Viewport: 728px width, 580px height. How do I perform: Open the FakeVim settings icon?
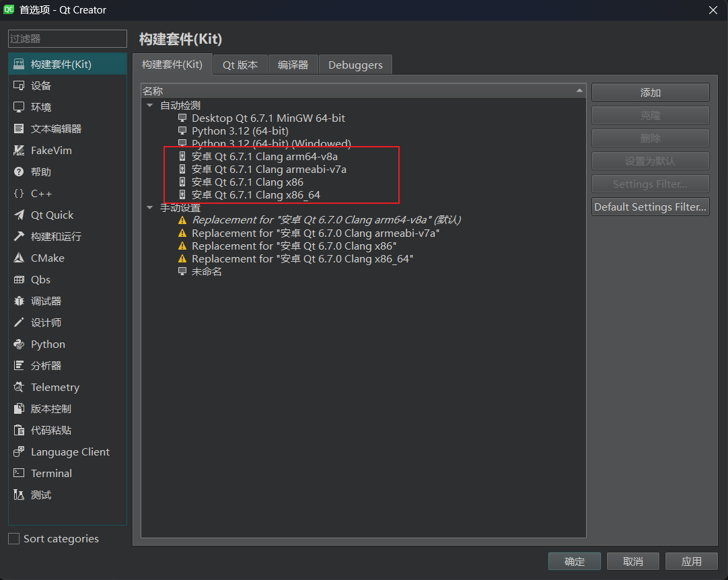coord(19,151)
